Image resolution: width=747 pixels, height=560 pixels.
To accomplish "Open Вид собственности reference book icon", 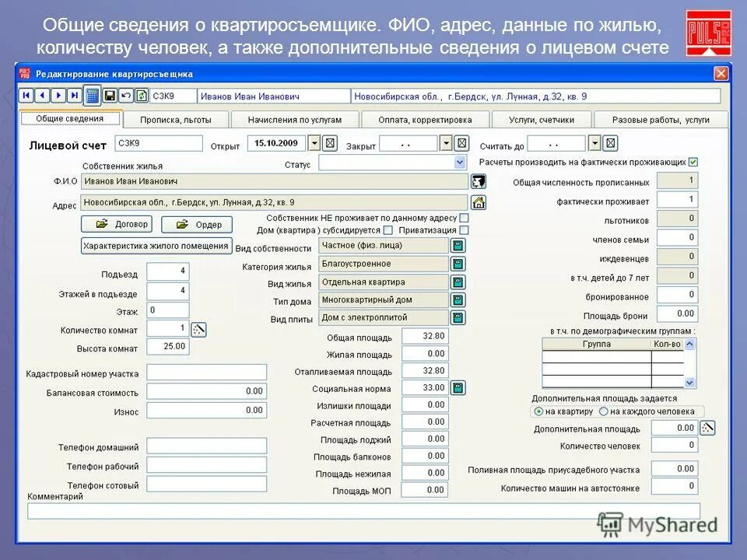I will (458, 246).
